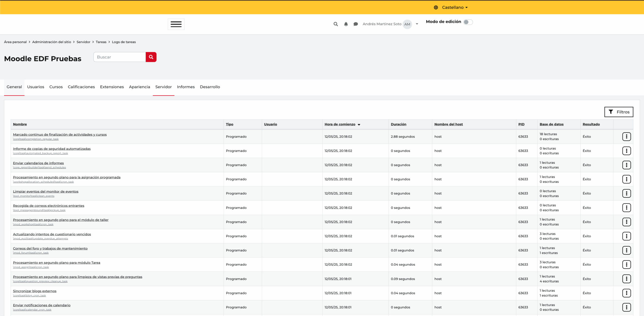Switch to the Extensiones tab
644x316 pixels.
point(112,87)
